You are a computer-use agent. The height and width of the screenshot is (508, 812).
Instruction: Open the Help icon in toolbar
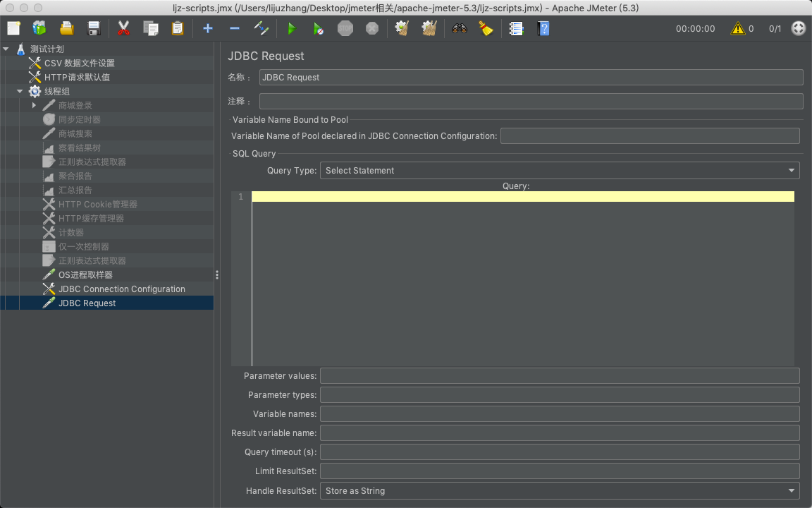(543, 28)
